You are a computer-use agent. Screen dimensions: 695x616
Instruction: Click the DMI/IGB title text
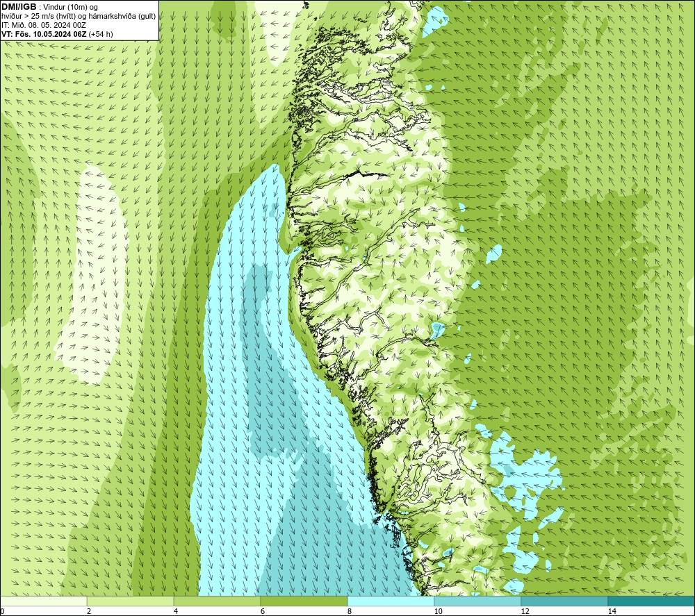[19, 7]
